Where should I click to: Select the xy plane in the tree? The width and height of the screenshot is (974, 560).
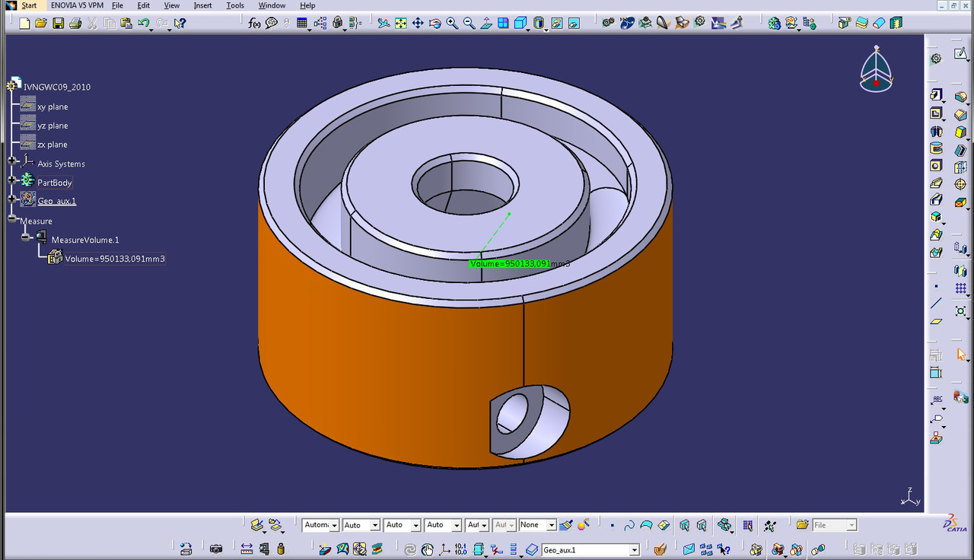53,107
